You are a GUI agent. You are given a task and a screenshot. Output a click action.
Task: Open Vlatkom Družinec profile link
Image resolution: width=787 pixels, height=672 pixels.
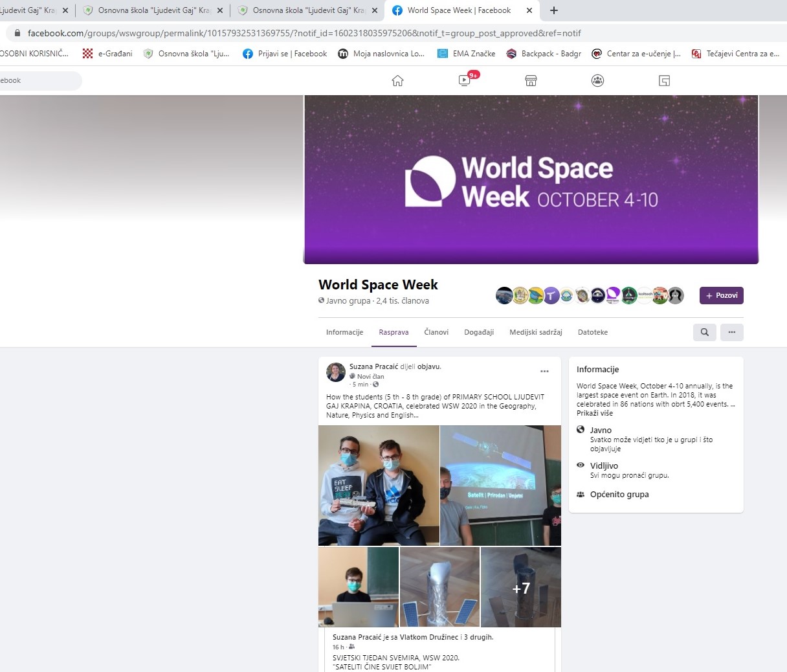click(428, 637)
